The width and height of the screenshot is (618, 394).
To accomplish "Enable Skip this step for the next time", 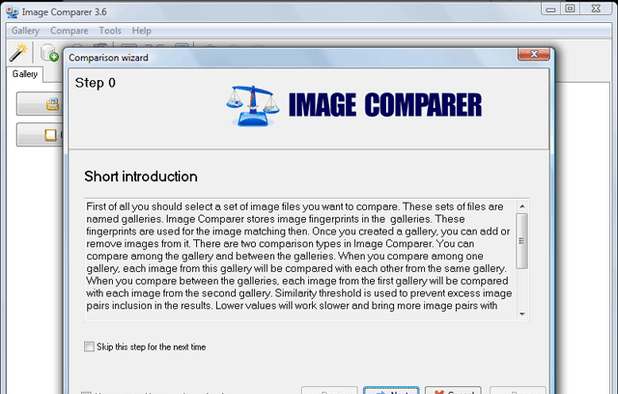I will [x=89, y=347].
